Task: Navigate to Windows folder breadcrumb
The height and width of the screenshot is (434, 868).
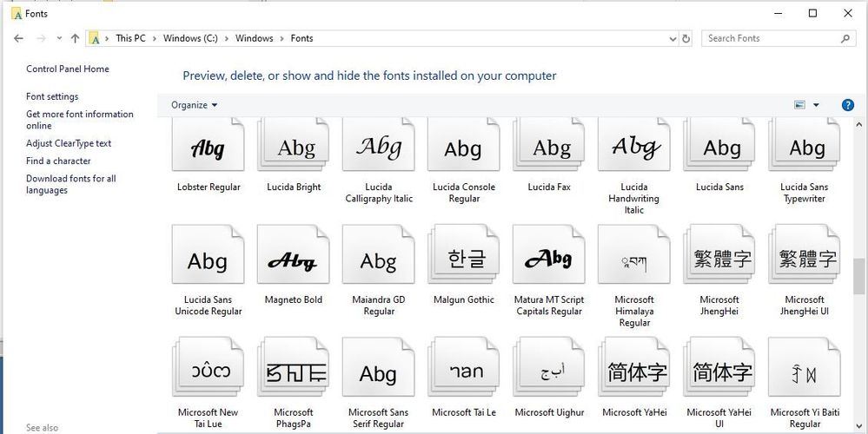Action: (x=254, y=39)
